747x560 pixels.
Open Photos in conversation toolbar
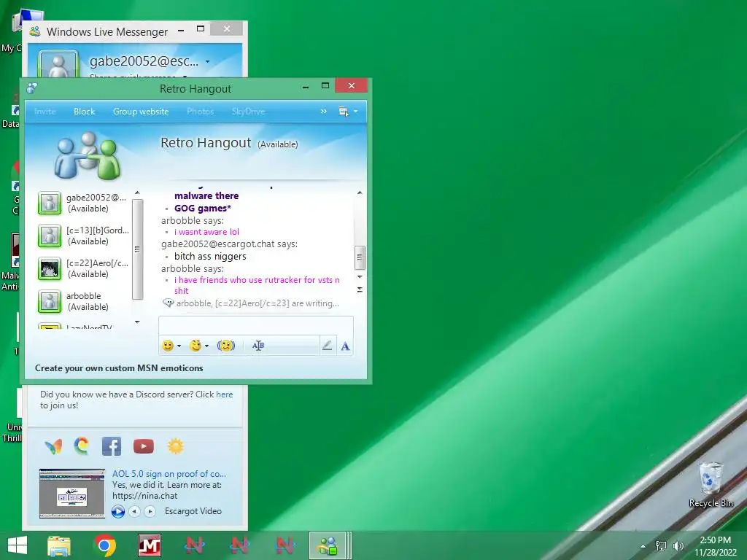tap(200, 112)
